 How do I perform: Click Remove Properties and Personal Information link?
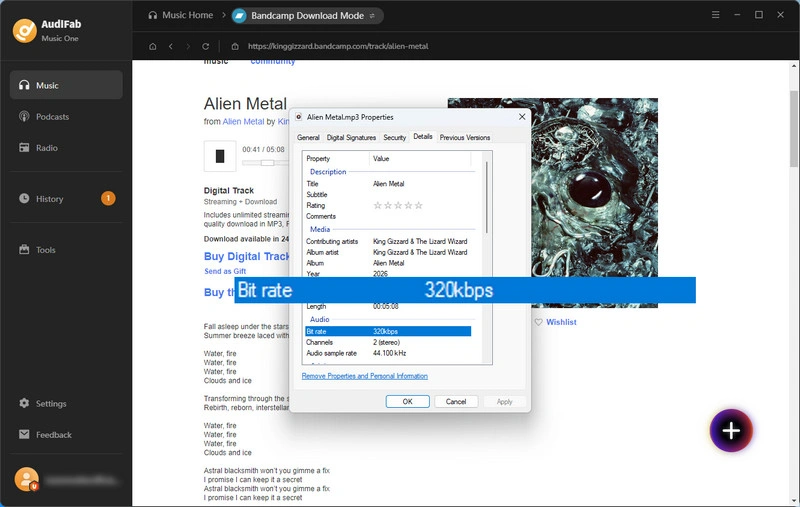[x=365, y=376]
